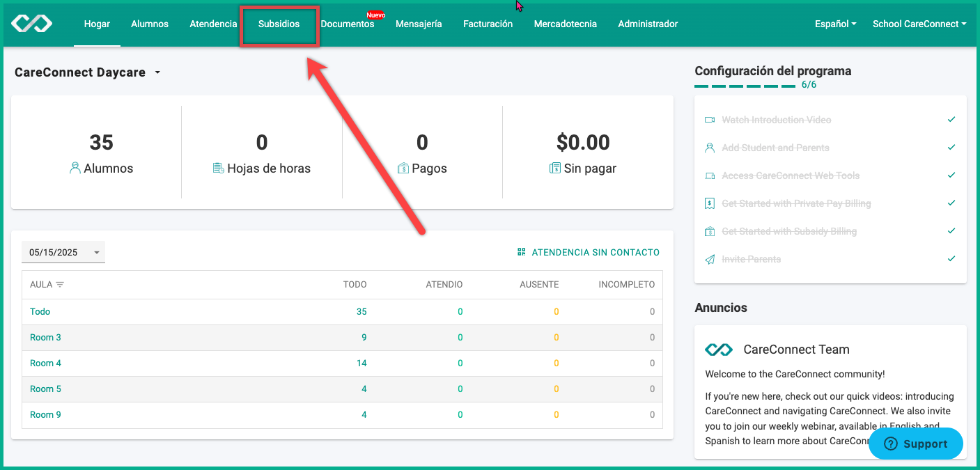Open the Support chat button

pyautogui.click(x=916, y=444)
